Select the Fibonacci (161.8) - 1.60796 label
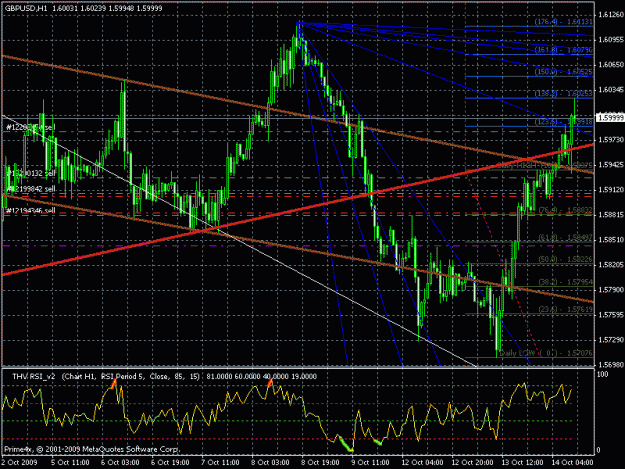Image resolution: width=625 pixels, height=469 pixels. (563, 50)
